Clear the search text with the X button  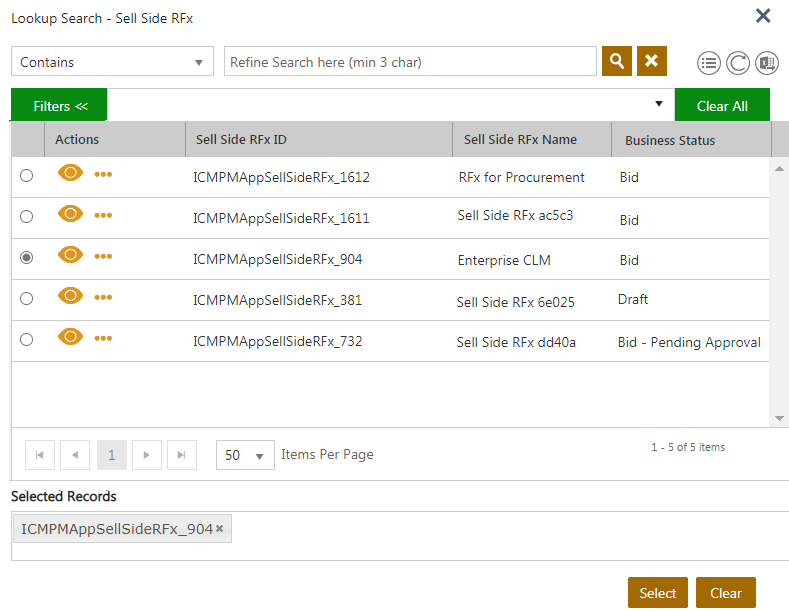pyautogui.click(x=651, y=61)
